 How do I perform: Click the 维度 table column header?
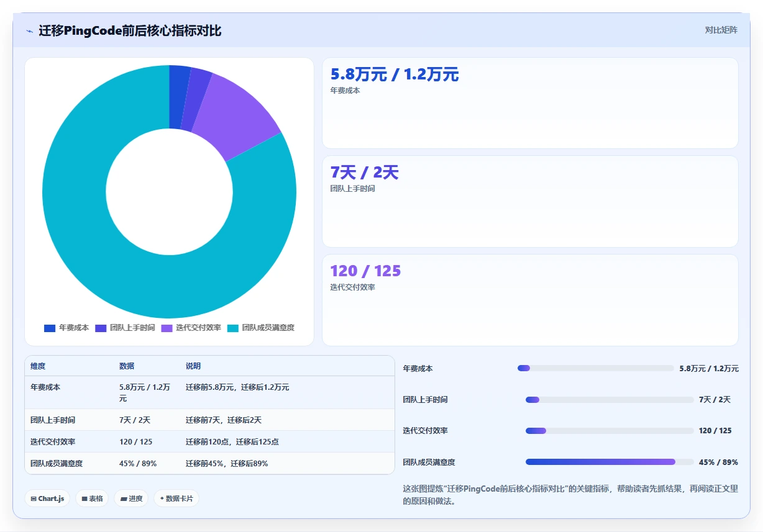point(38,366)
